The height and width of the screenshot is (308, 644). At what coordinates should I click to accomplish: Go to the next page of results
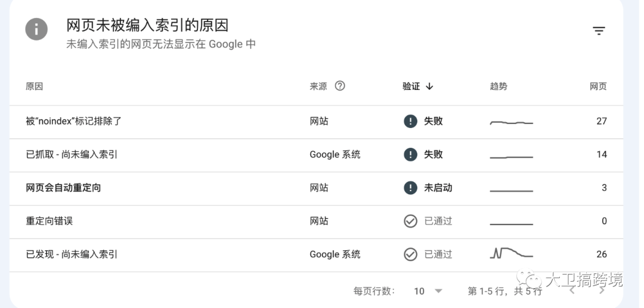coord(602,291)
